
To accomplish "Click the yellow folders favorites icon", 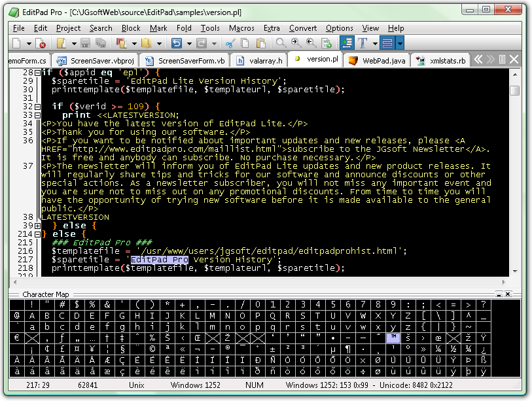I will [x=146, y=43].
